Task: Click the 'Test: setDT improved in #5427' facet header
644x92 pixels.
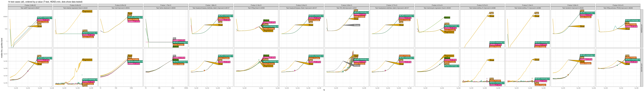Action: coord(30,8)
